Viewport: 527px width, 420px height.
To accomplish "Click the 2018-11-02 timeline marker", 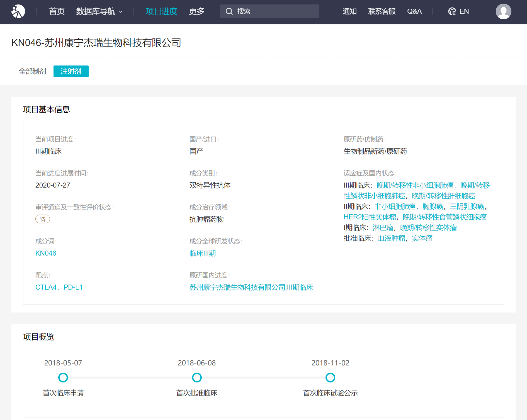I will coord(330,378).
